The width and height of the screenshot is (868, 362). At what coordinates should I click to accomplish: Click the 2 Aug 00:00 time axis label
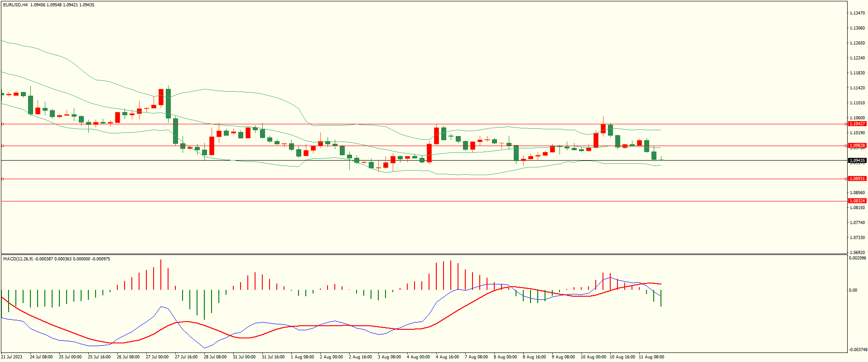click(x=331, y=357)
